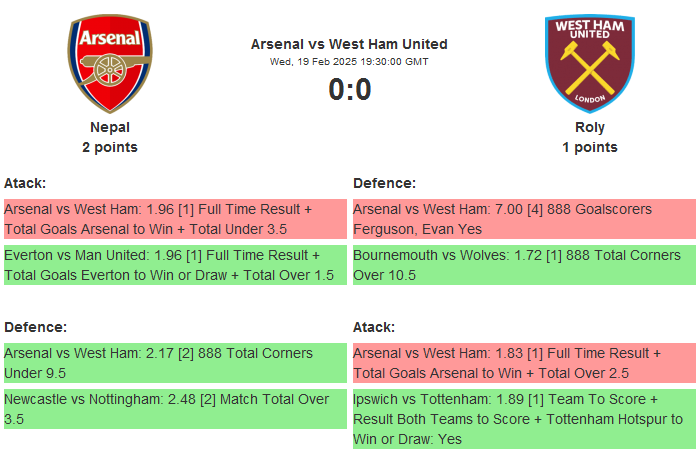This screenshot has height=460, width=700.
Task: Click the West Ham United crest
Action: tap(590, 63)
